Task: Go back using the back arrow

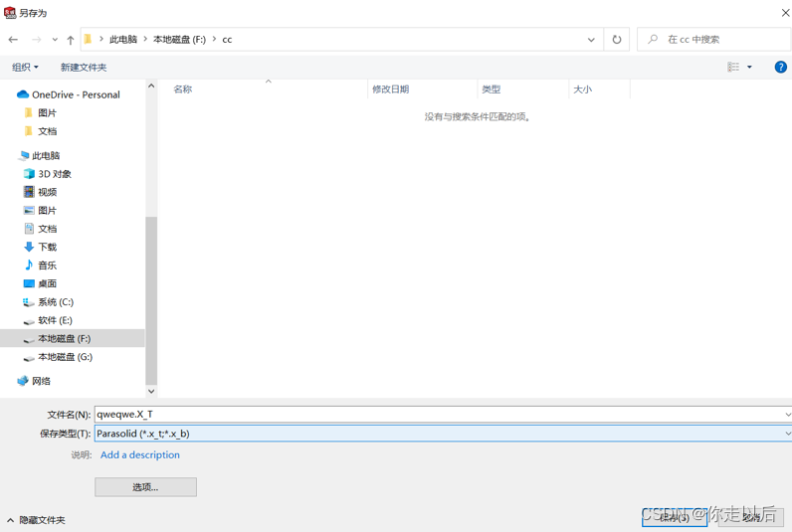Action: pyautogui.click(x=13, y=40)
